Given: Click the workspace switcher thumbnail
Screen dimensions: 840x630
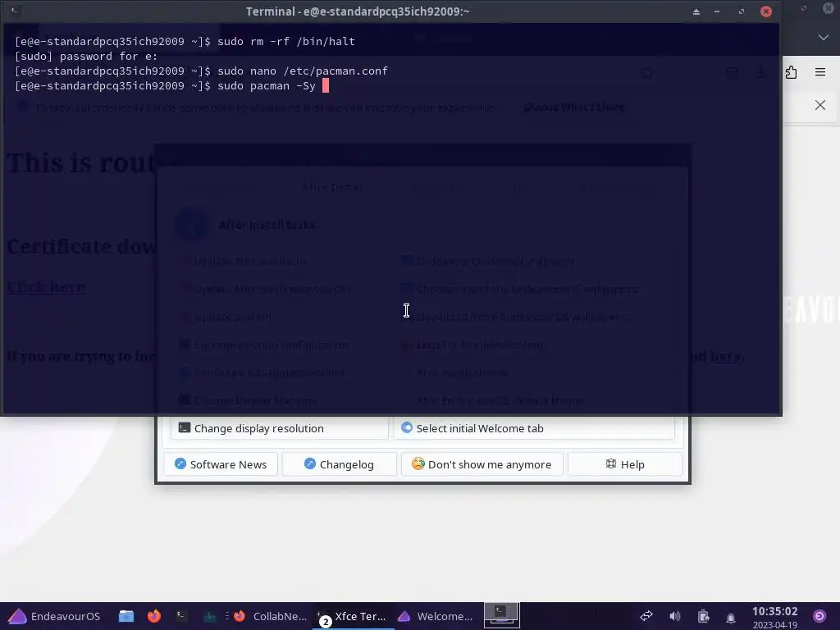Looking at the screenshot, I should pos(501,614).
